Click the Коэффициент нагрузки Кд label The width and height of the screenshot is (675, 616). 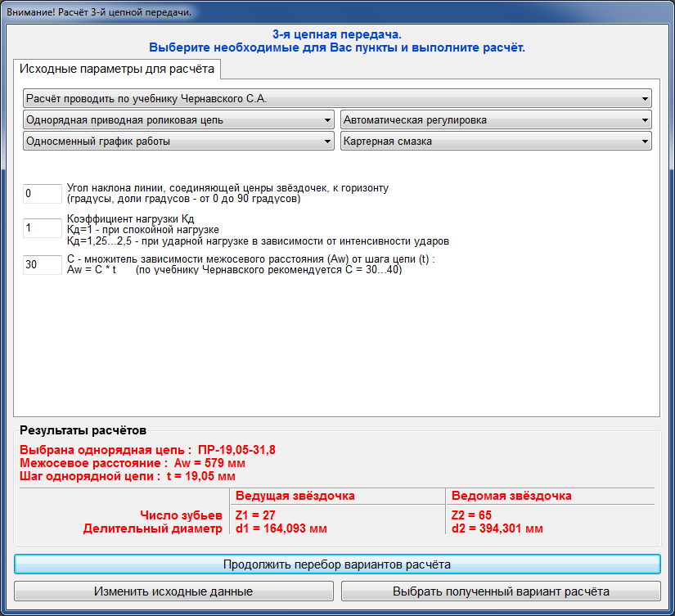(130, 218)
